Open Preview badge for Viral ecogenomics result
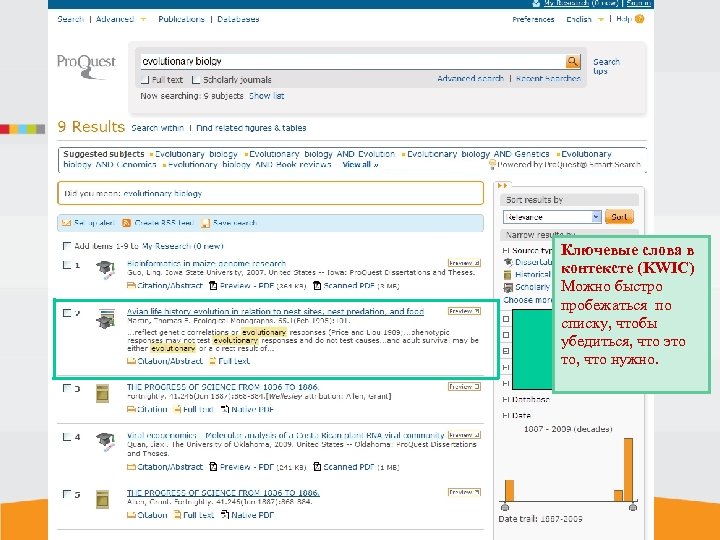The height and width of the screenshot is (540, 720). (x=464, y=434)
